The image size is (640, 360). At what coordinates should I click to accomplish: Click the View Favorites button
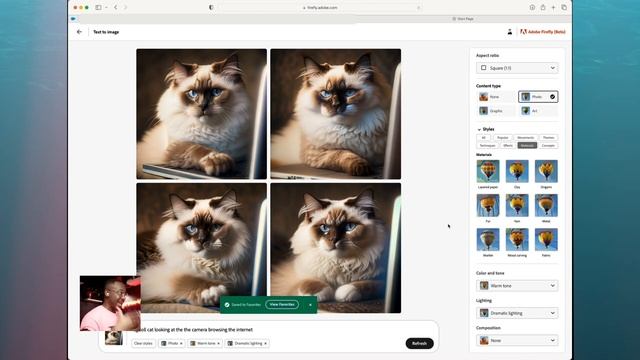click(282, 304)
